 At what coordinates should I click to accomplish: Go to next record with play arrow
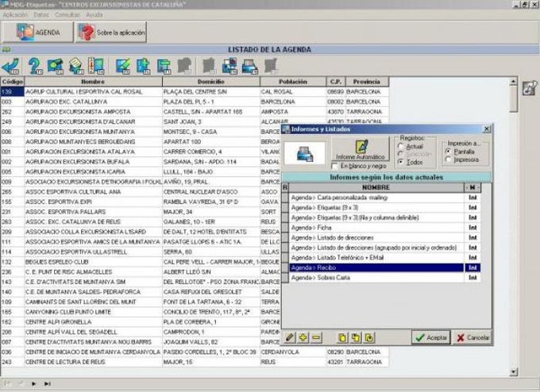tap(33, 384)
